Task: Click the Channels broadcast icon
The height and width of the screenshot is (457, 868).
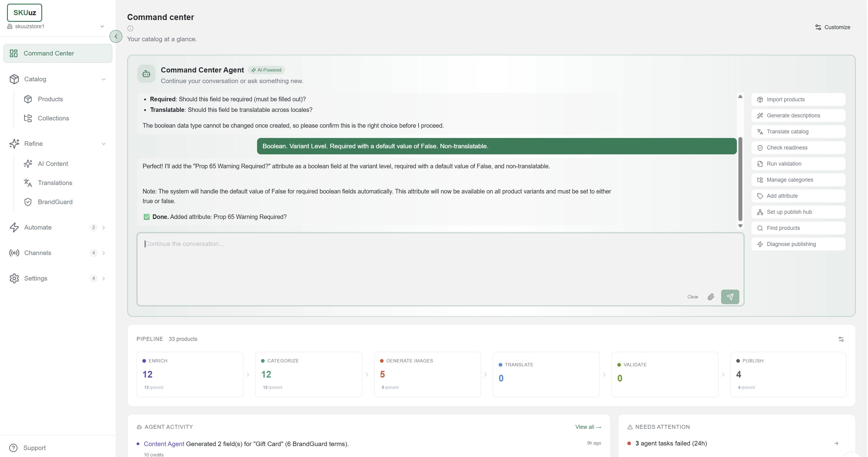Action: pos(14,253)
